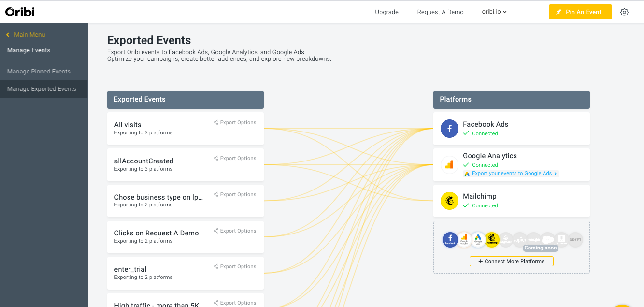
Task: Click the Google Analytics logo in Platforms list
Action: (x=449, y=165)
